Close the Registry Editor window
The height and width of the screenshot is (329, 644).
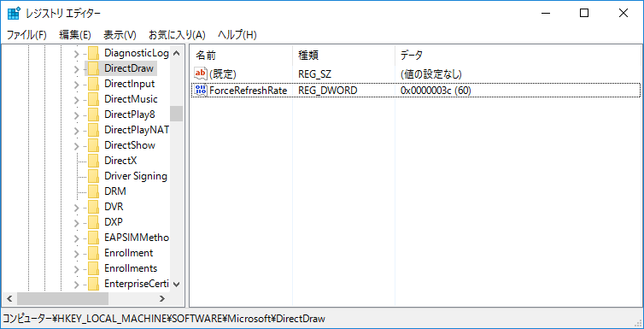[x=623, y=13]
